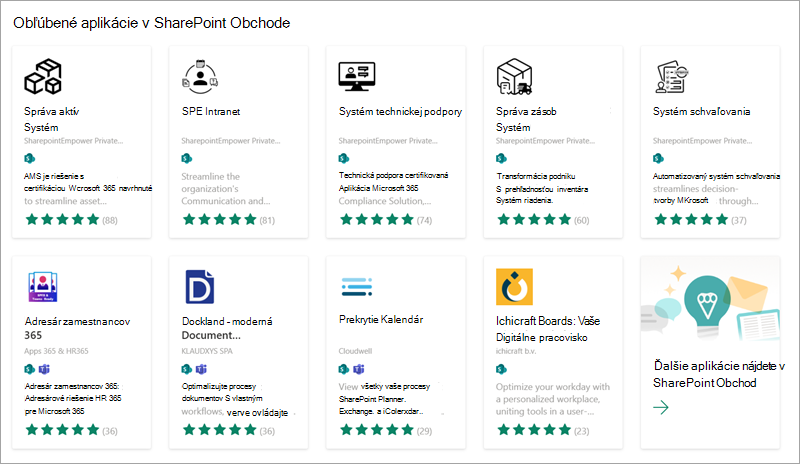This screenshot has width=800, height=464.
Task: Click Teams badge on Adresár zamestnancov card
Action: click(x=44, y=369)
